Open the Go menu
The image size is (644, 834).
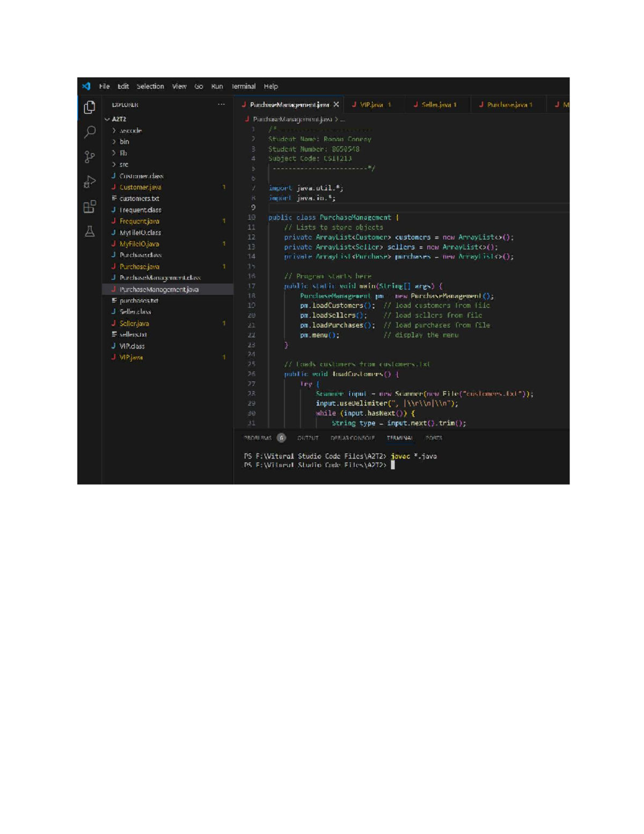tap(199, 86)
